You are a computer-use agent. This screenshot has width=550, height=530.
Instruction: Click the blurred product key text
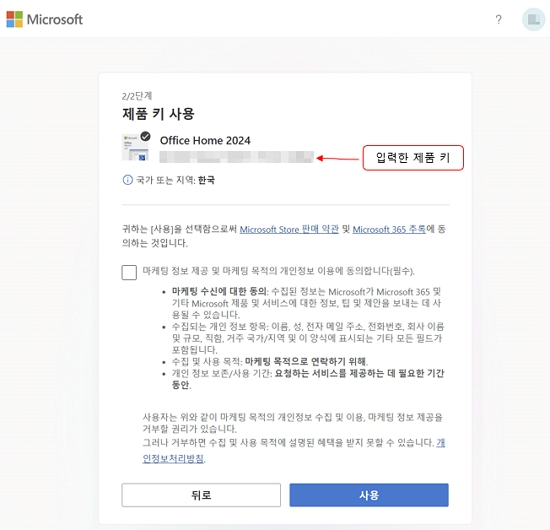point(236,157)
